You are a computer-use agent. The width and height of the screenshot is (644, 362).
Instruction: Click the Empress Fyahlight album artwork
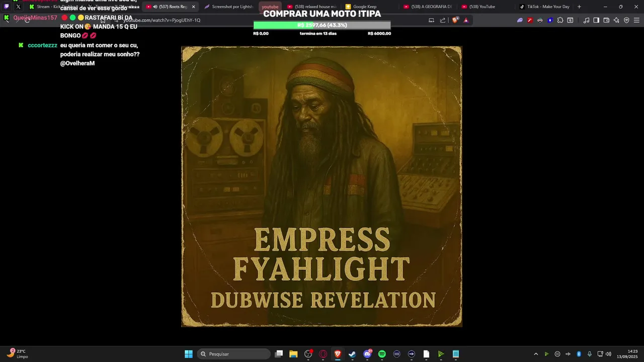(321, 187)
